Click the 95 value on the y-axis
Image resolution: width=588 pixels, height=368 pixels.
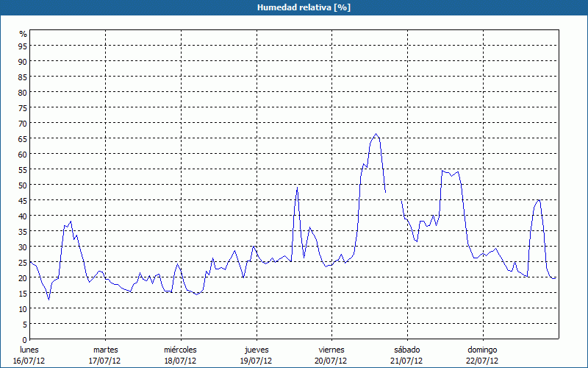coord(23,46)
